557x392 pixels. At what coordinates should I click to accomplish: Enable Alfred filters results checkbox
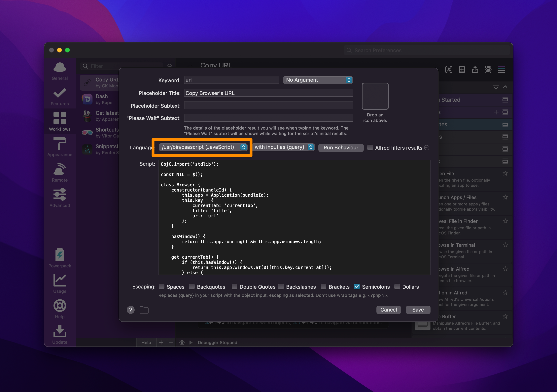pos(370,148)
